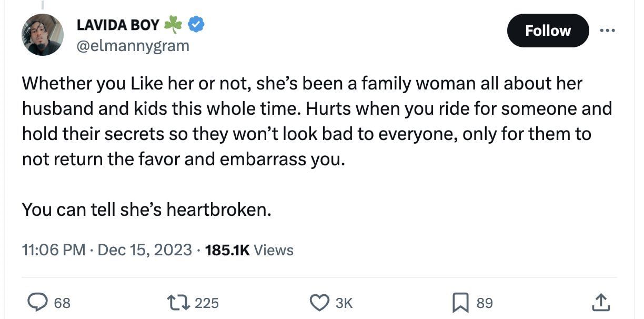Click the blue verified checkmark badge
Viewport: 644px width, 319px height.
tap(196, 24)
